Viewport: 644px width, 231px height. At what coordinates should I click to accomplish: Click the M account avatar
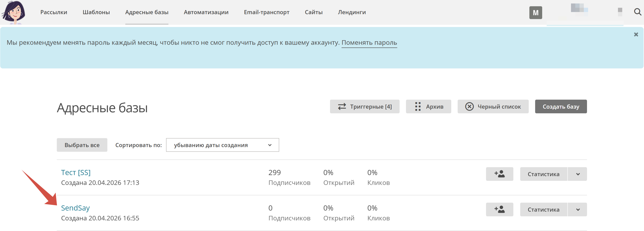tap(535, 13)
